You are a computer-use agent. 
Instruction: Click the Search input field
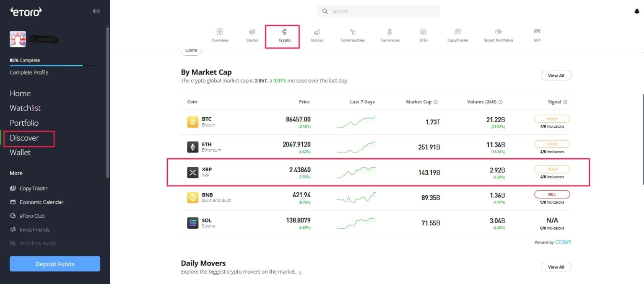[378, 11]
